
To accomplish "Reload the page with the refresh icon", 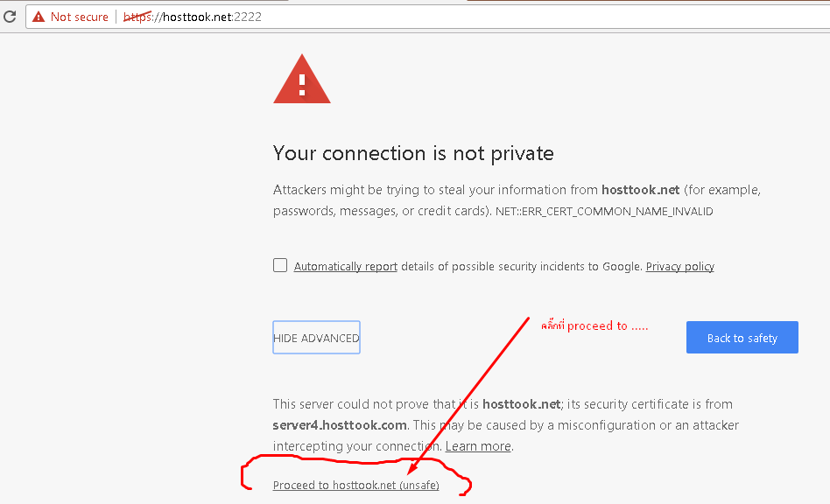I will click(10, 17).
